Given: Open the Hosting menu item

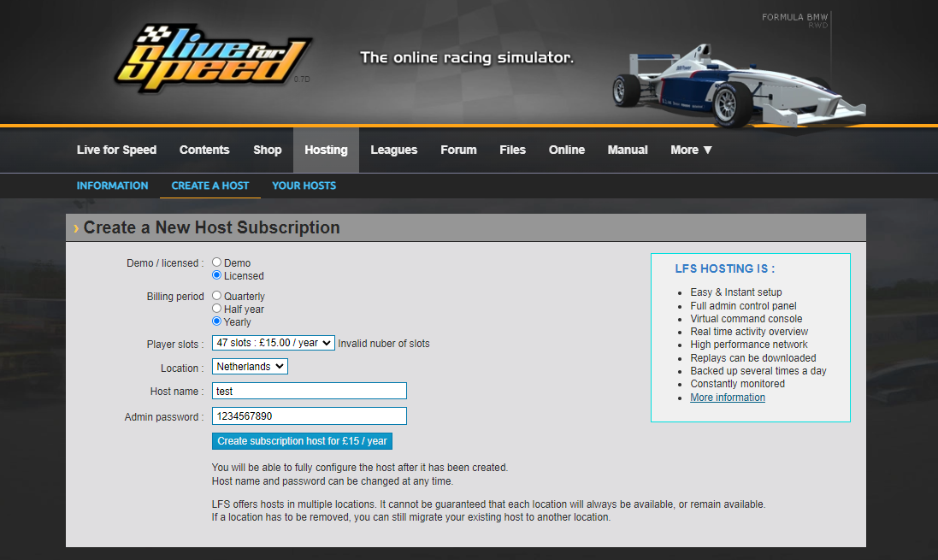Looking at the screenshot, I should pos(326,150).
